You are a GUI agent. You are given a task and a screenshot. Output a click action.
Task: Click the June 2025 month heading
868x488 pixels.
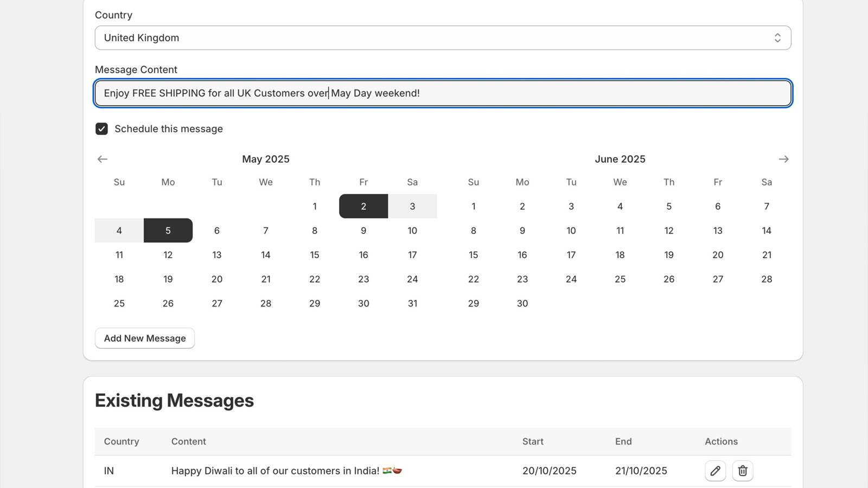620,159
